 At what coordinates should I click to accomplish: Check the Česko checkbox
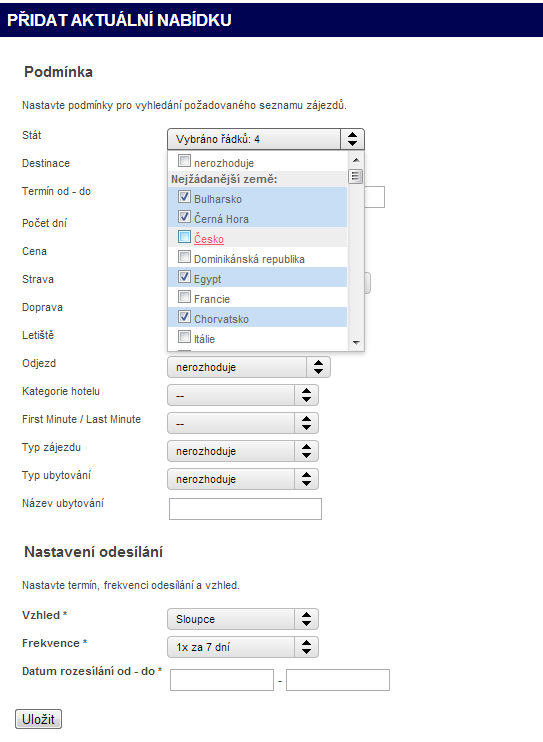(184, 237)
